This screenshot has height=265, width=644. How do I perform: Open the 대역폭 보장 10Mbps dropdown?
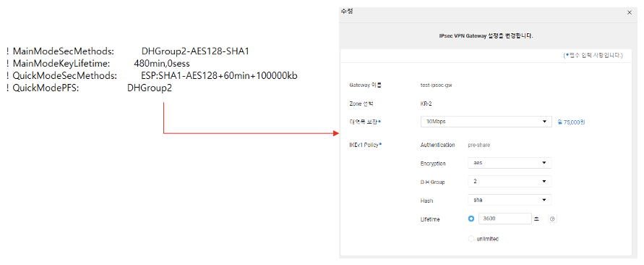pos(486,122)
